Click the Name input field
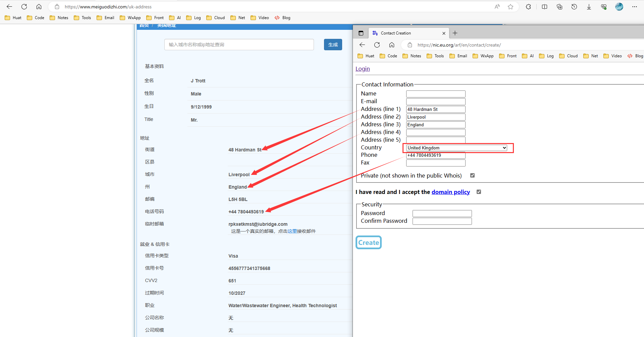Viewport: 644px width, 337px height. coord(436,94)
